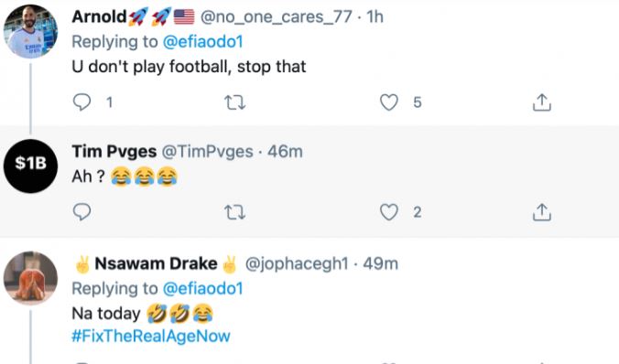
Task: Open Arnold's profile picture
Action: point(30,31)
